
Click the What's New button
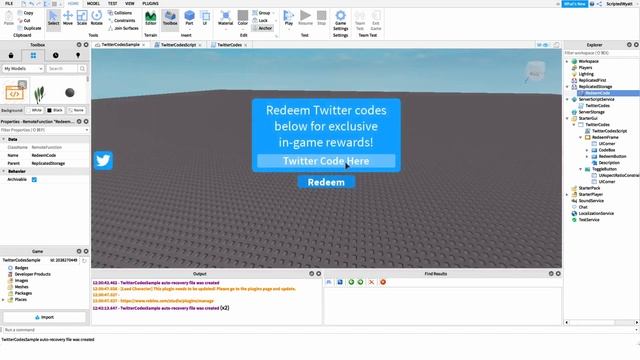tap(575, 4)
